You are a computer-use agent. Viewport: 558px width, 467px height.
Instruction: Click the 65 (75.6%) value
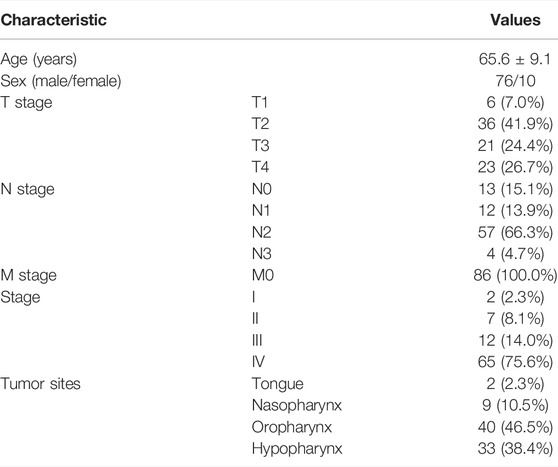click(x=515, y=362)
